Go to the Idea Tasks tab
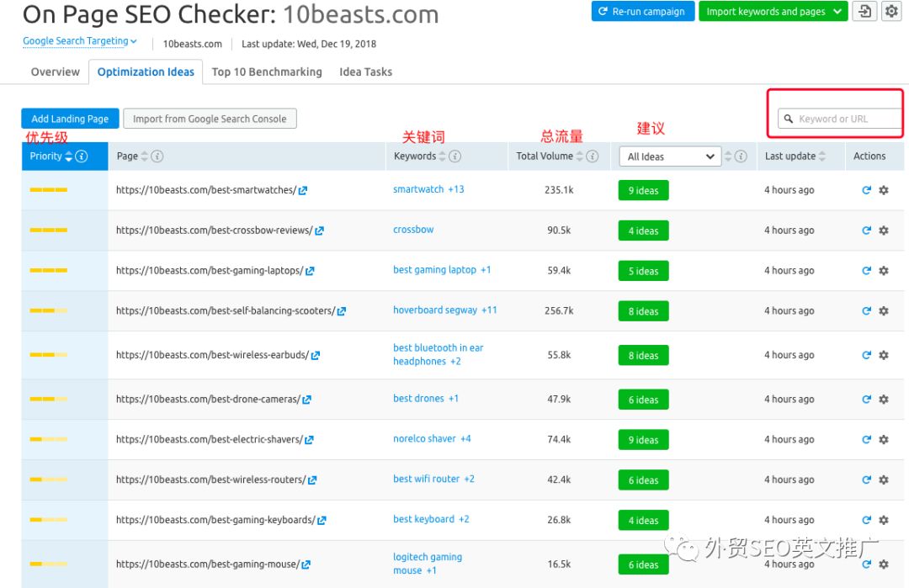This screenshot has width=909, height=588. [x=366, y=72]
